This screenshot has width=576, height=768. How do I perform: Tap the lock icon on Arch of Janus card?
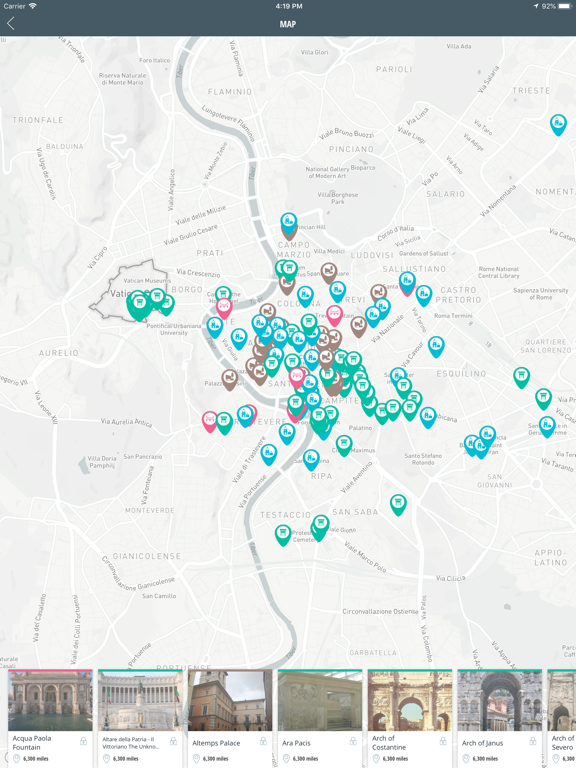click(x=533, y=741)
